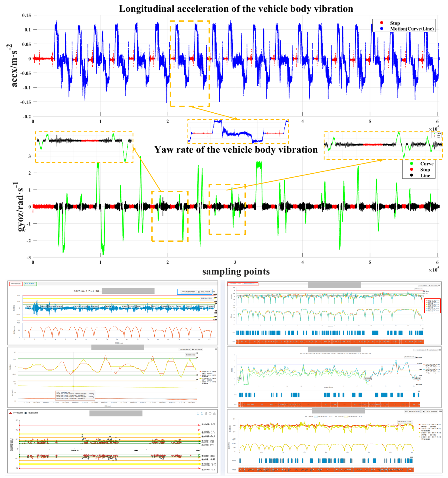Click zoom reset icon in scatter toolbar
Screen dimensions: 448x478
202,413
